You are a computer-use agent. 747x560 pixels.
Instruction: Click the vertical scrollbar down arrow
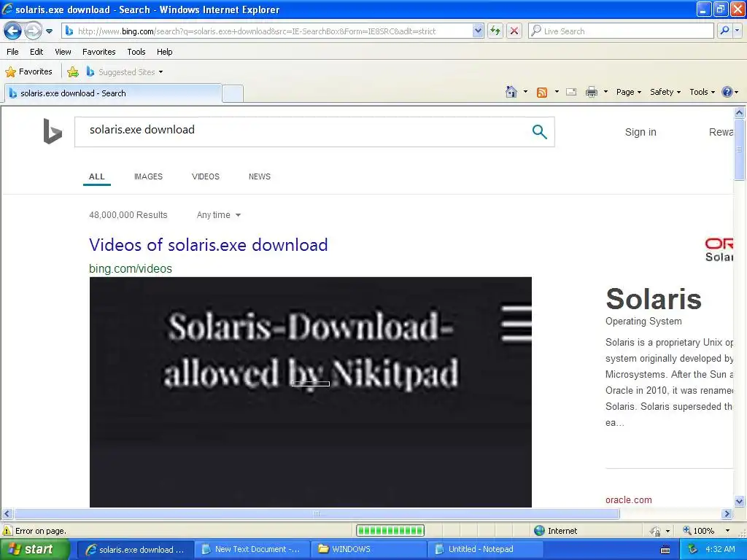coord(740,501)
